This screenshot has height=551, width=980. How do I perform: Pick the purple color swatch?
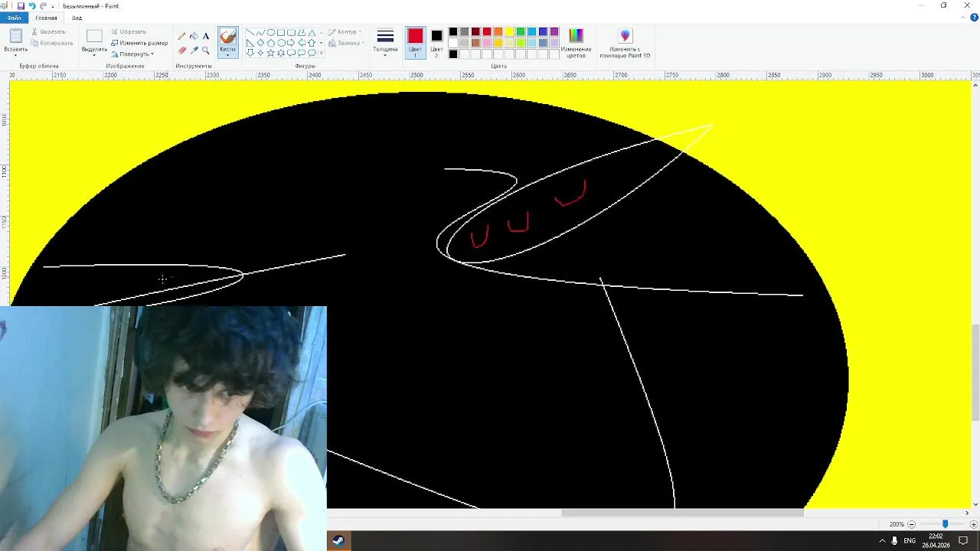[x=554, y=31]
